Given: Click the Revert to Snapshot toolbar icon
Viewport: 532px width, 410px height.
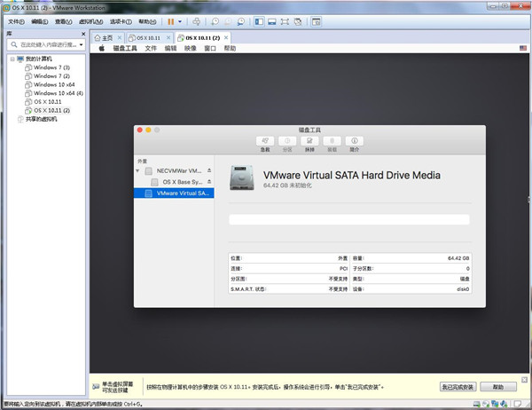Looking at the screenshot, I should pyautogui.click(x=228, y=21).
